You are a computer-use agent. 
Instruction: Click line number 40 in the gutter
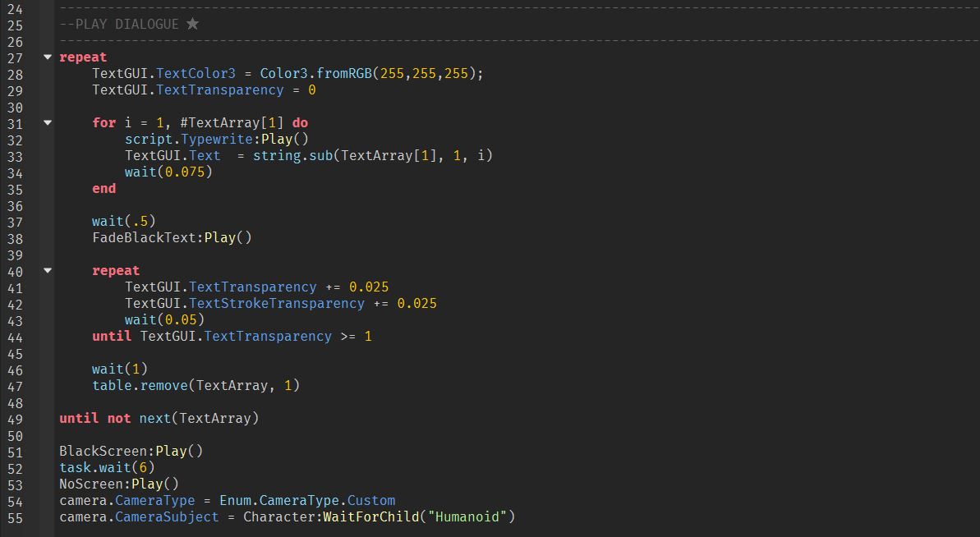[x=15, y=272]
